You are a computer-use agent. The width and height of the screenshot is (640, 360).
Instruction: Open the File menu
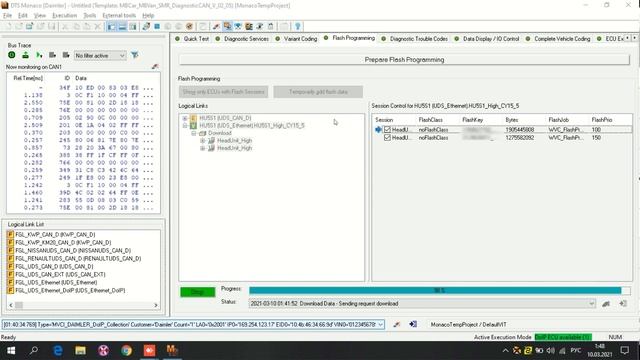(x=7, y=16)
